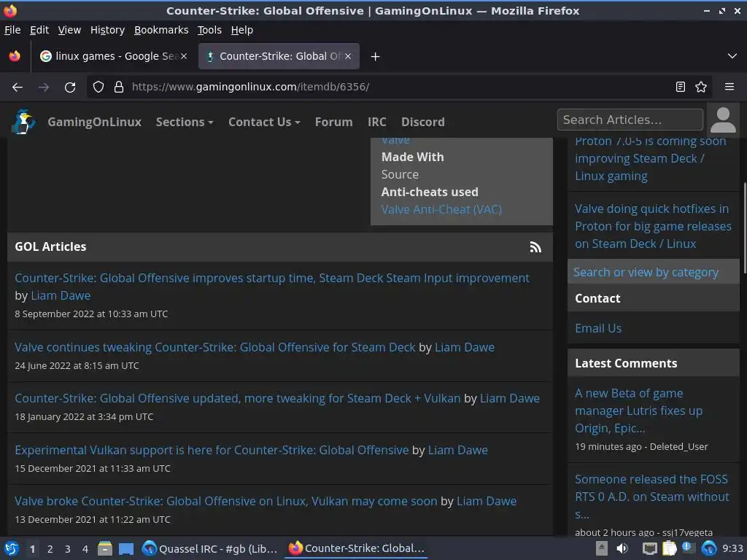
Task: Click the show desktop taskbar icon
Action: (126, 548)
